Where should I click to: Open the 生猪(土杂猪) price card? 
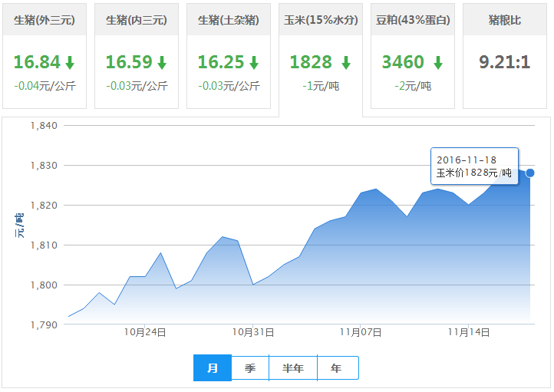229,56
